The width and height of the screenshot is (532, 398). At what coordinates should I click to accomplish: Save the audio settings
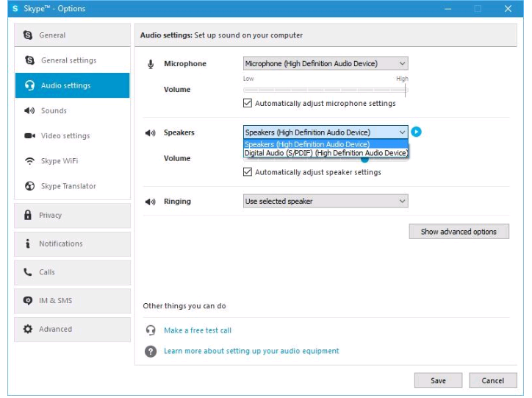point(439,380)
